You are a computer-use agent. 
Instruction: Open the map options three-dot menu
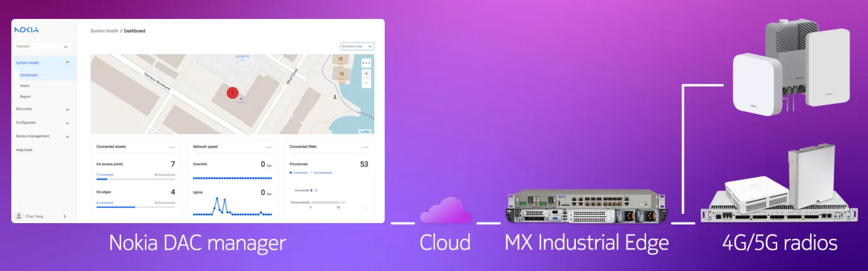coord(367,63)
